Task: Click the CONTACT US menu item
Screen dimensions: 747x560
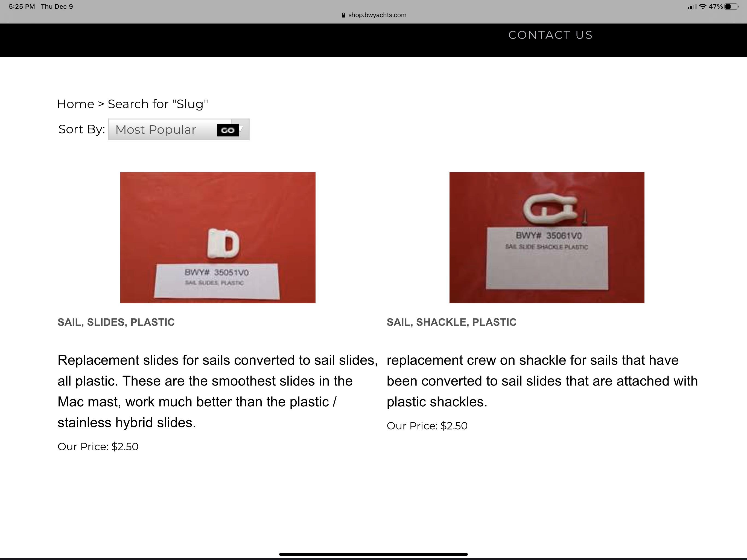Action: (550, 35)
